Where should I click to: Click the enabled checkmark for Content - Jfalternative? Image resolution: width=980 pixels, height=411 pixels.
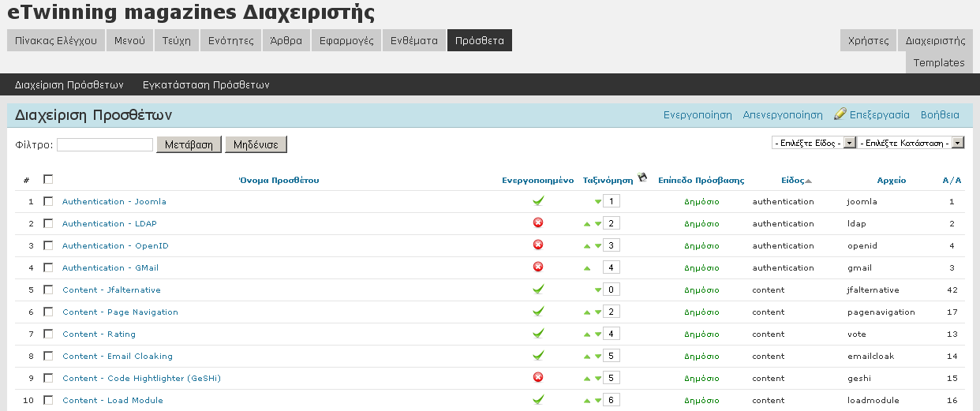[x=538, y=290]
